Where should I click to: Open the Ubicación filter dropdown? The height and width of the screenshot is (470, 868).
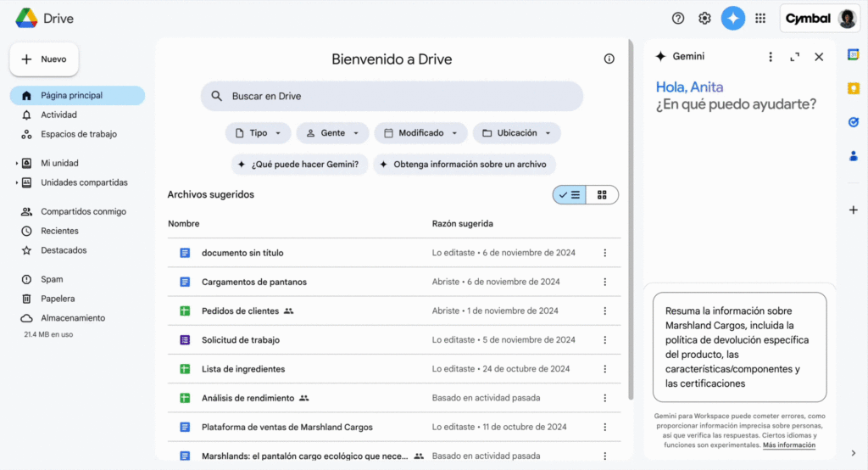(x=516, y=133)
